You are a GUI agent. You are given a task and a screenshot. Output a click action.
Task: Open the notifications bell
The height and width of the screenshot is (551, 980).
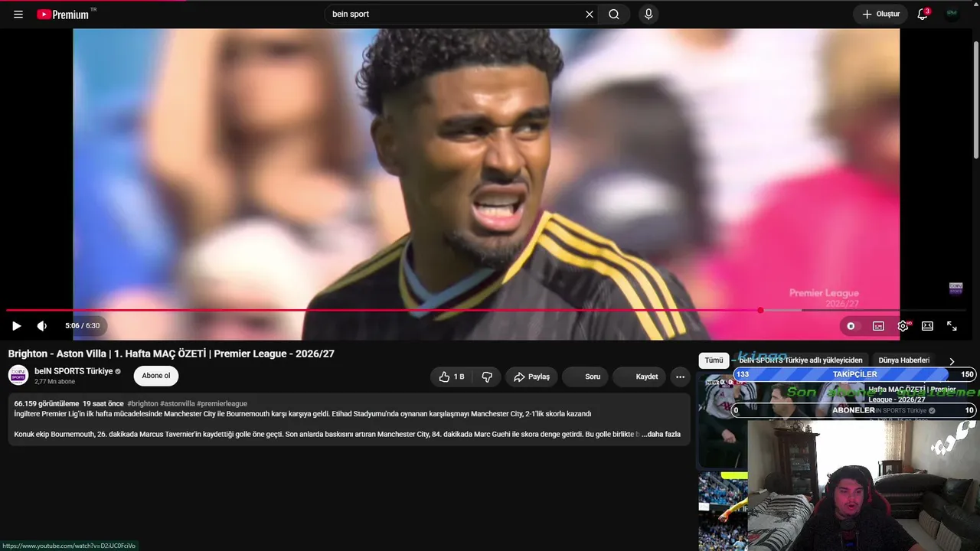923,15
